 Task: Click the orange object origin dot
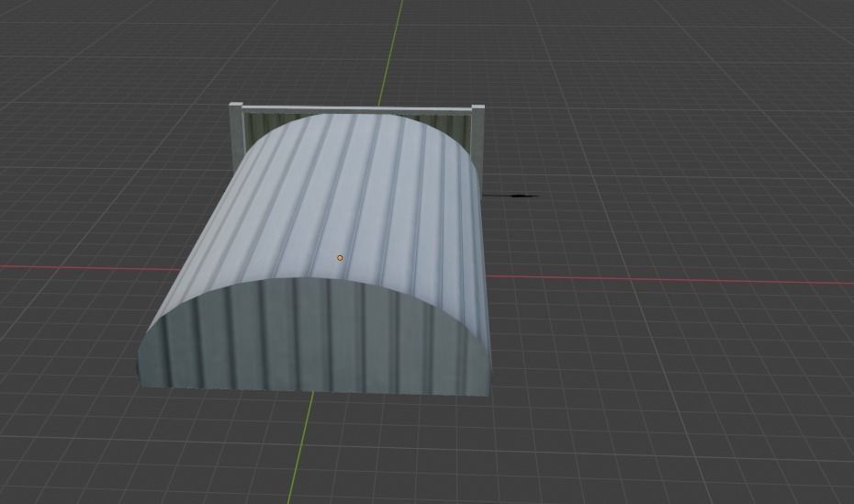pos(340,258)
